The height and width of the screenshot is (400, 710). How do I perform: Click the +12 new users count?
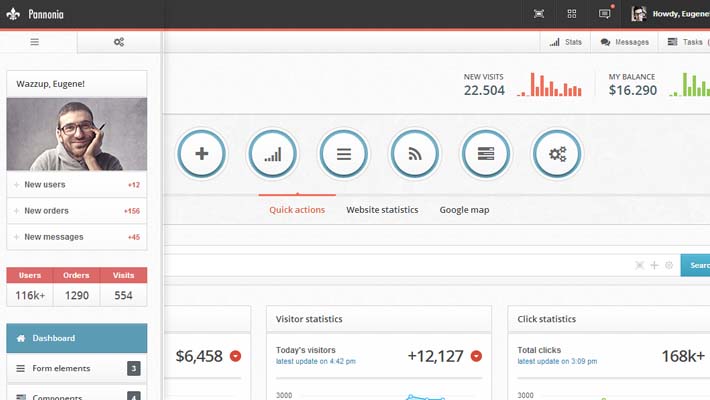coord(134,185)
